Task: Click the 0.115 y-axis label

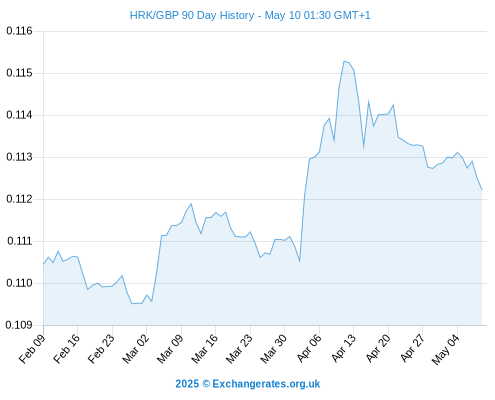Action: (19, 73)
